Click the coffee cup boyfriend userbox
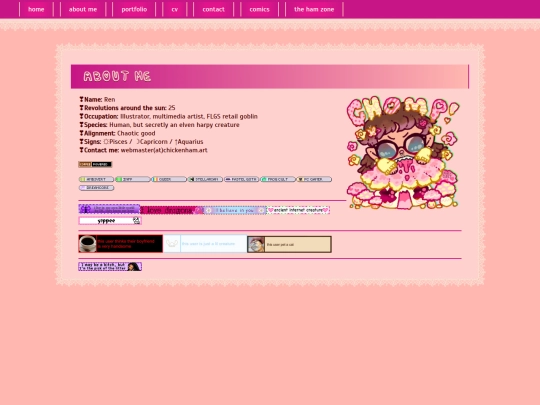Screen dimensions: 540x405 point(121,244)
